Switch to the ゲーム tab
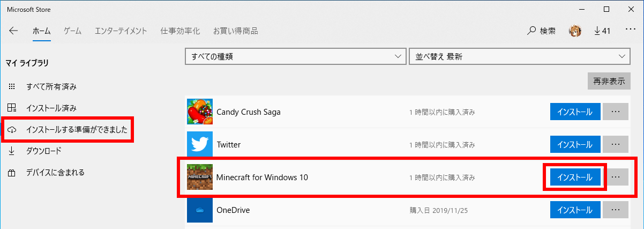Screen dimensions: 644x229 [72, 31]
